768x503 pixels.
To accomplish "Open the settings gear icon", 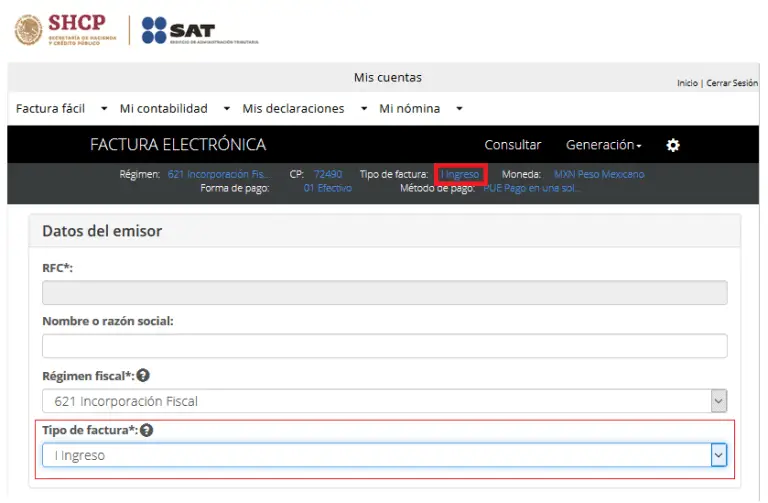I will pyautogui.click(x=673, y=145).
